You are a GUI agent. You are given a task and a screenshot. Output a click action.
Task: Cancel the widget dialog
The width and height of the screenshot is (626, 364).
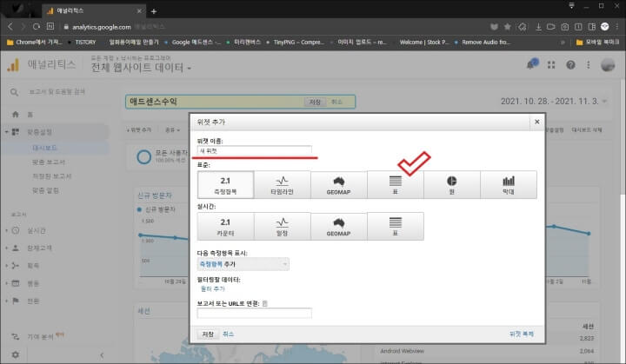click(228, 334)
